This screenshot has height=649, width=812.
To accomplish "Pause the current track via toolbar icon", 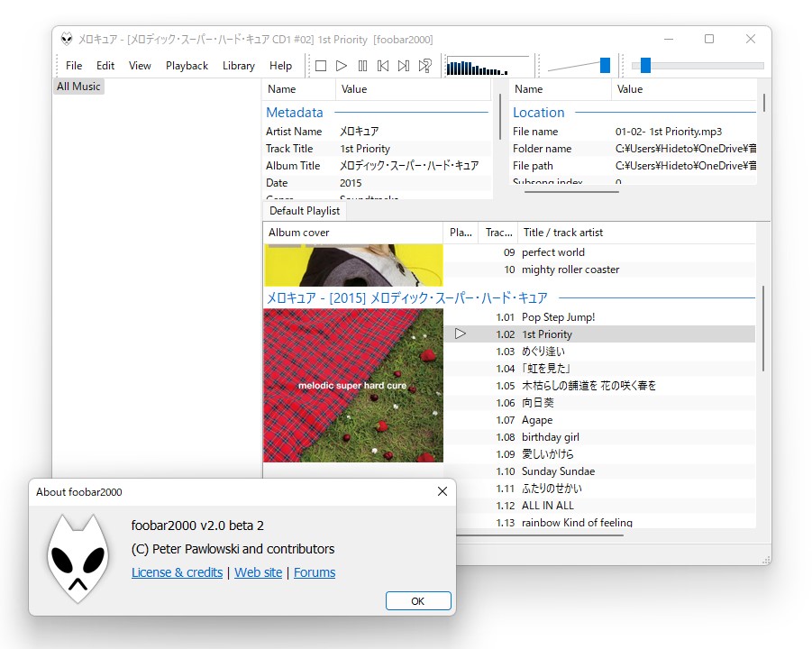I will [x=362, y=65].
